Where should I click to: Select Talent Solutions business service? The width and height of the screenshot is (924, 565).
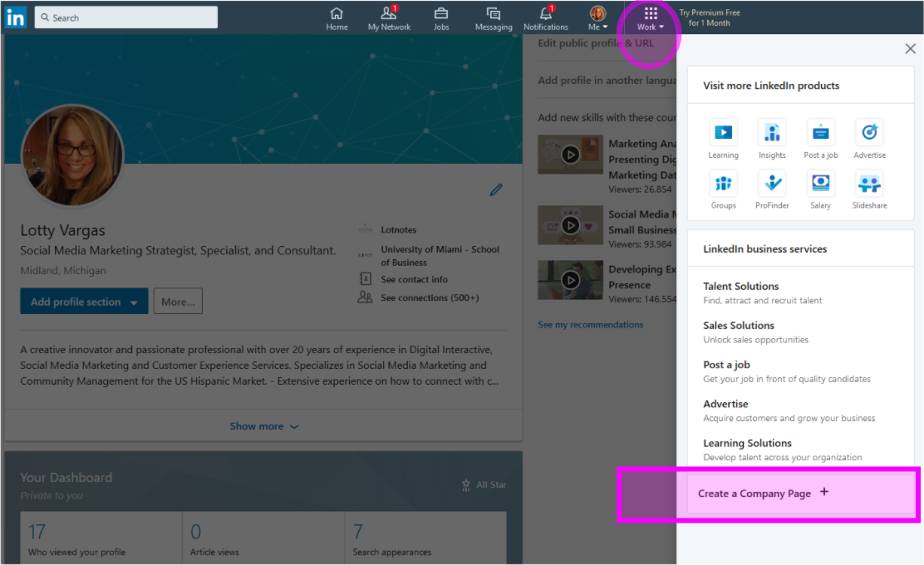762,292
